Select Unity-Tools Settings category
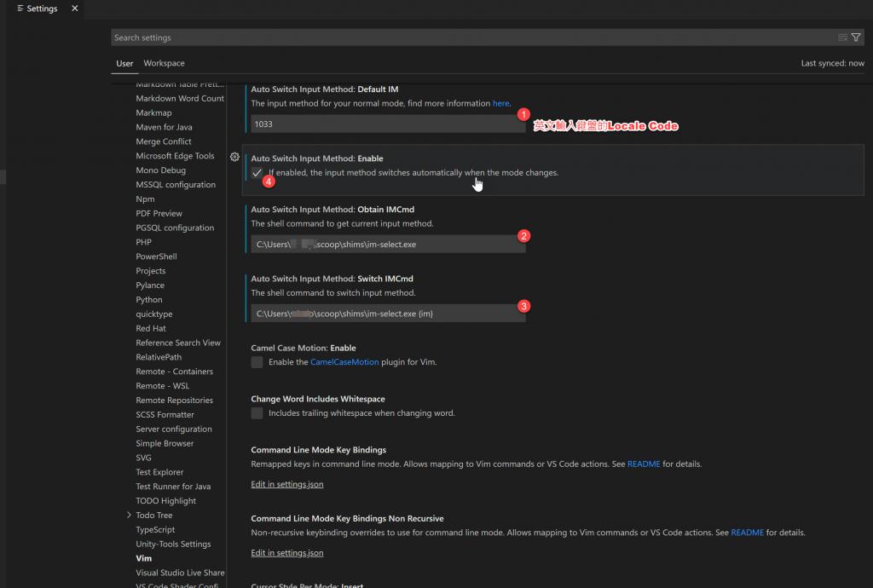Screen dimensions: 873x588 [173, 544]
